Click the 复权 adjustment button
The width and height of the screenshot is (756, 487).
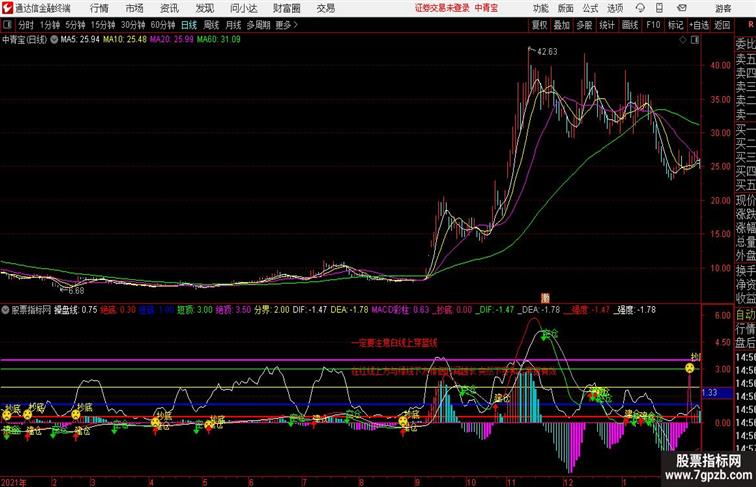[x=539, y=25]
